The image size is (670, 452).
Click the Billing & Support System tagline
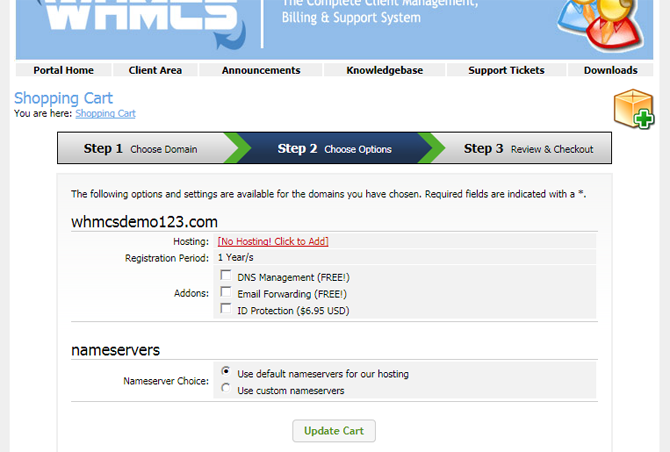point(351,18)
